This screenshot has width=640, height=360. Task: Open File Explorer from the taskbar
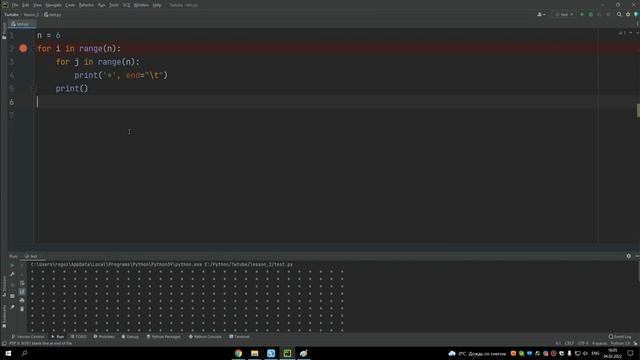(x=255, y=353)
